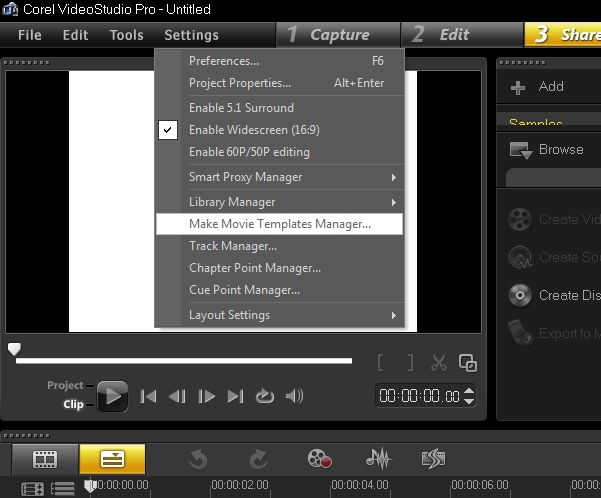Jump to Home (start) of project
601x498 pixels.
[148, 396]
